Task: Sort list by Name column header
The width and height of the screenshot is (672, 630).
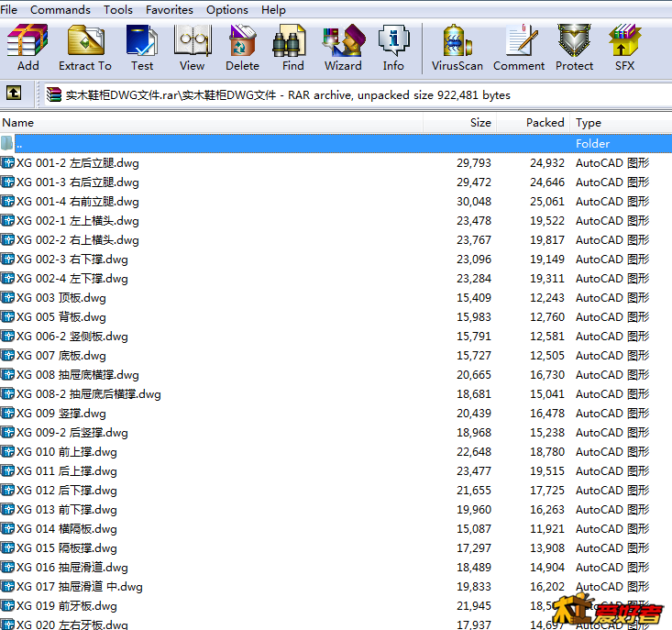Action: click(211, 123)
